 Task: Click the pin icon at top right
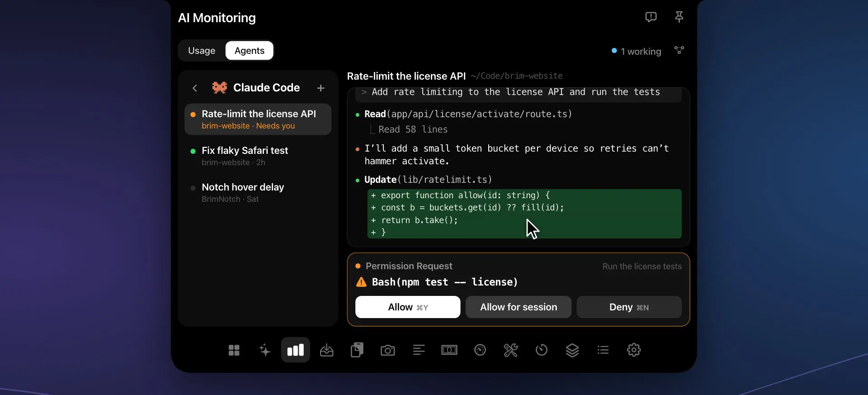[x=679, y=17]
